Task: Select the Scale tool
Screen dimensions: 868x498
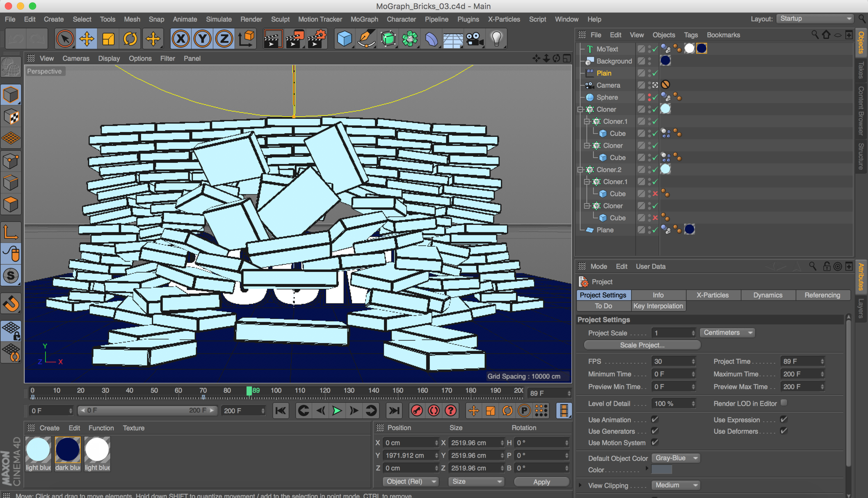Action: (108, 39)
